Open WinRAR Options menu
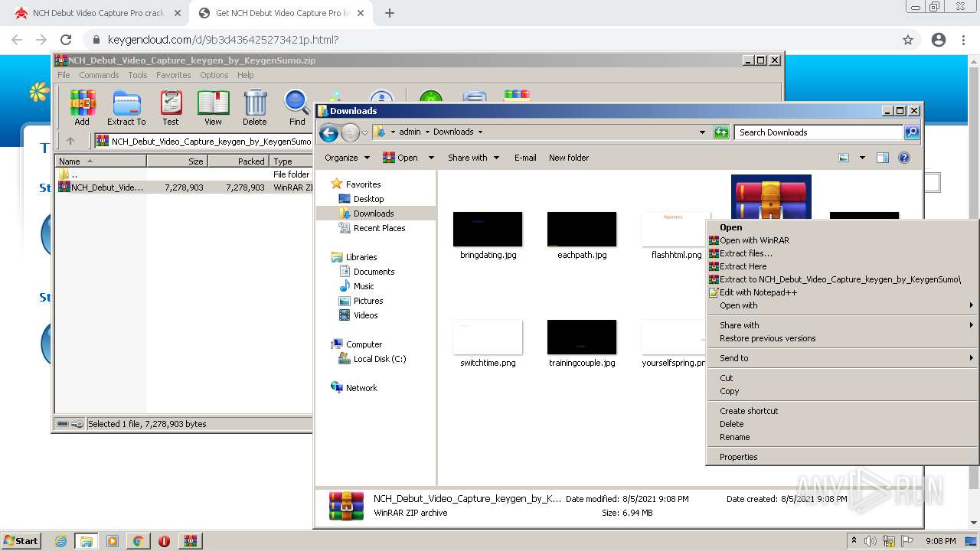 [214, 75]
